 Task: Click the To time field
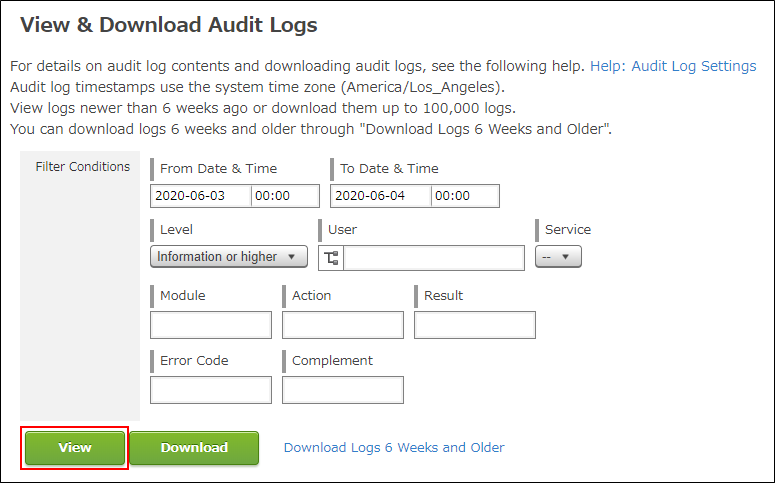point(465,196)
